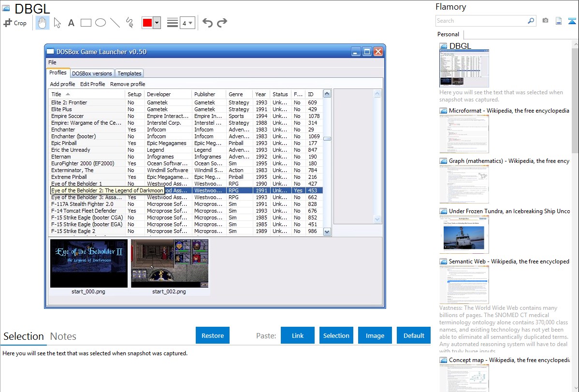
Task: Open the line style lines menu
Action: (173, 23)
